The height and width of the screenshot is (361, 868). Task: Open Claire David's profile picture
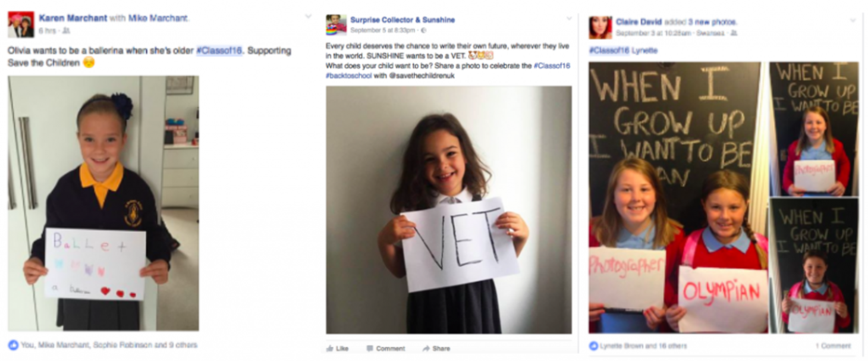pos(600,27)
